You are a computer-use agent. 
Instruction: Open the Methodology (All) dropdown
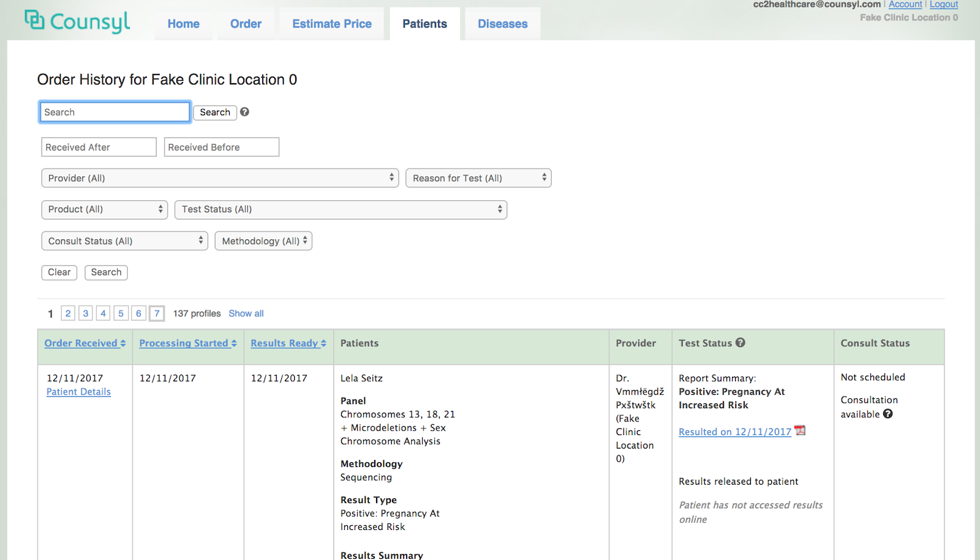pos(263,241)
